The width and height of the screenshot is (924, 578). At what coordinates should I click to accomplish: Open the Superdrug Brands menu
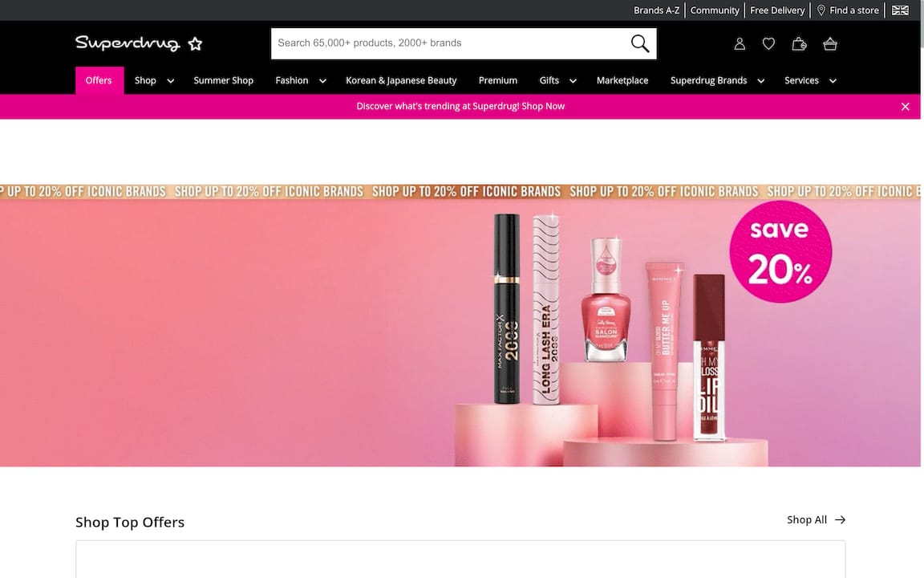[x=708, y=80]
